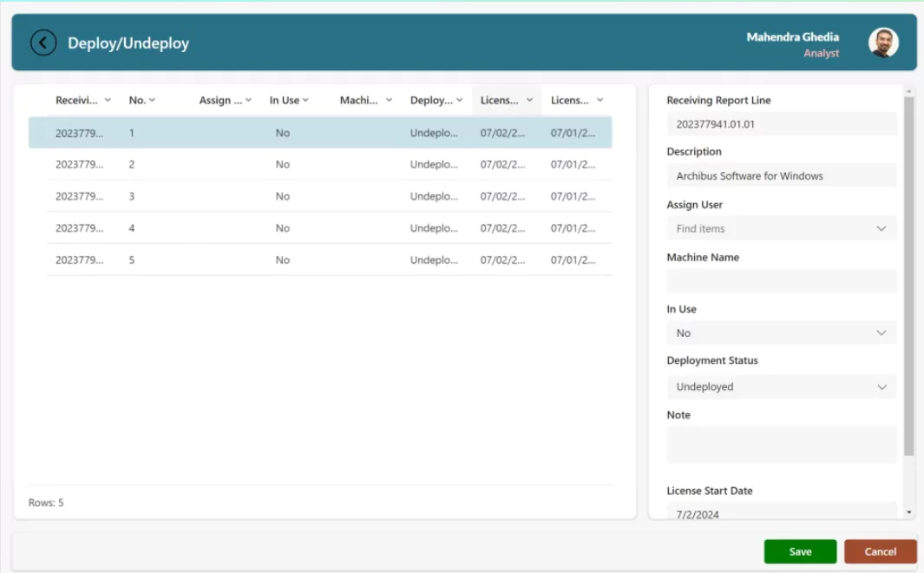The width and height of the screenshot is (924, 573).
Task: Click the Save button
Action: [799, 551]
